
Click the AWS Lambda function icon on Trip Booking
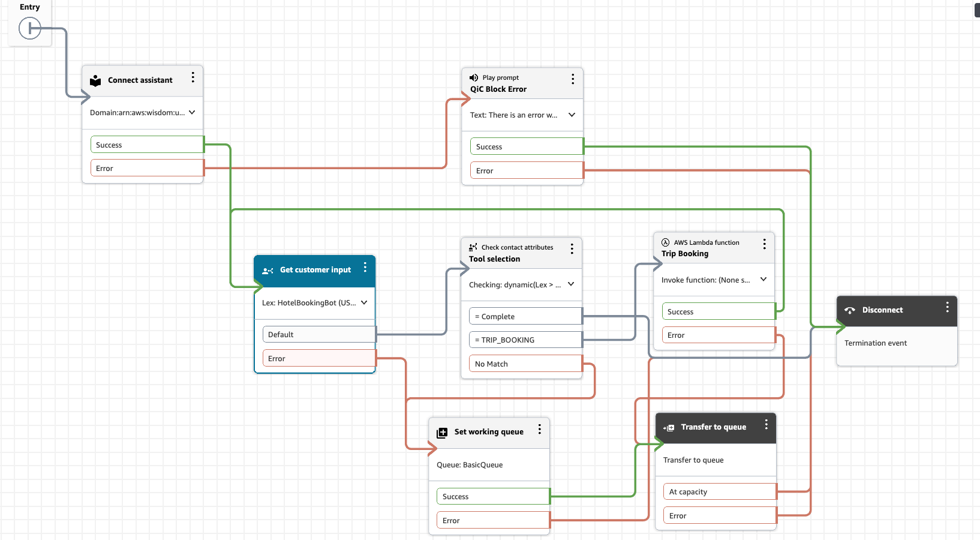pos(666,242)
